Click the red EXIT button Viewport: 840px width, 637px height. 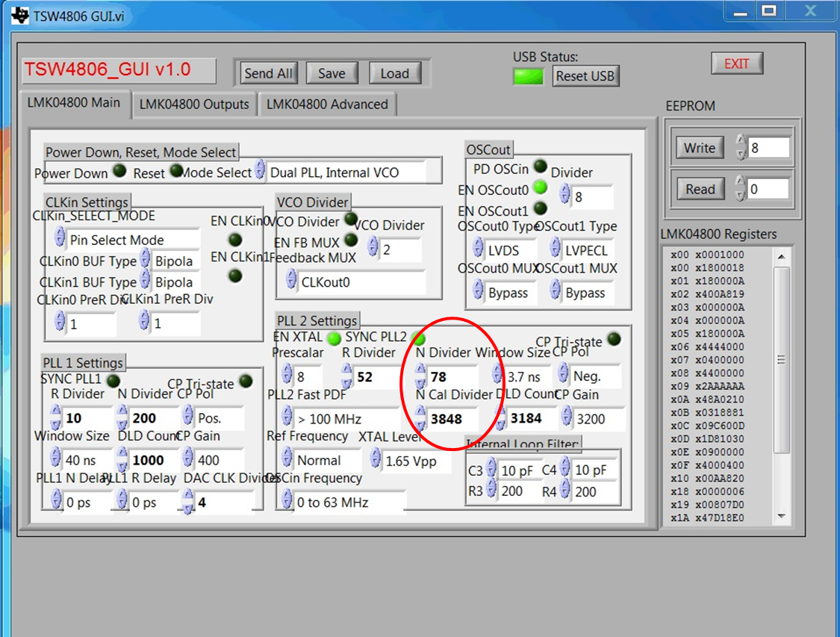[737, 63]
